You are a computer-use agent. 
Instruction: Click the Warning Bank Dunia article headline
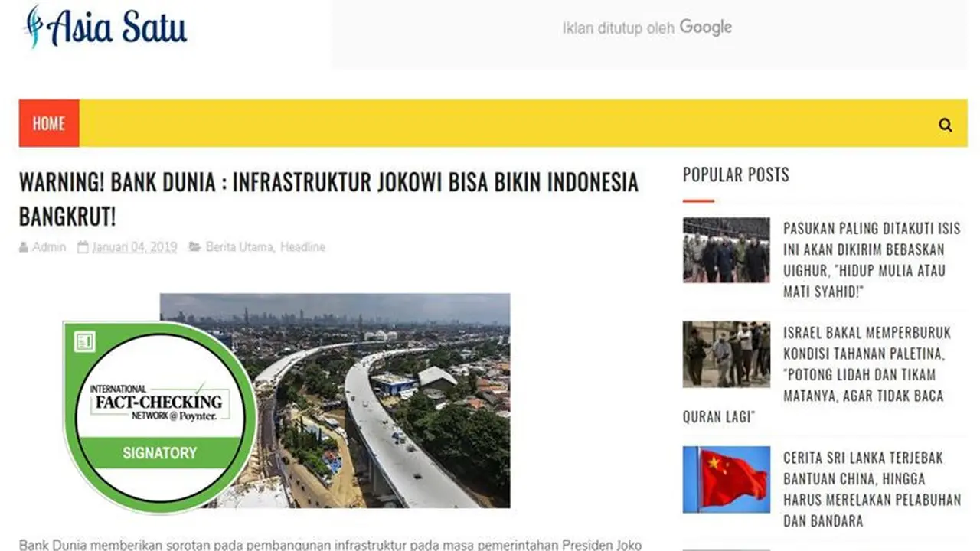pyautogui.click(x=328, y=200)
